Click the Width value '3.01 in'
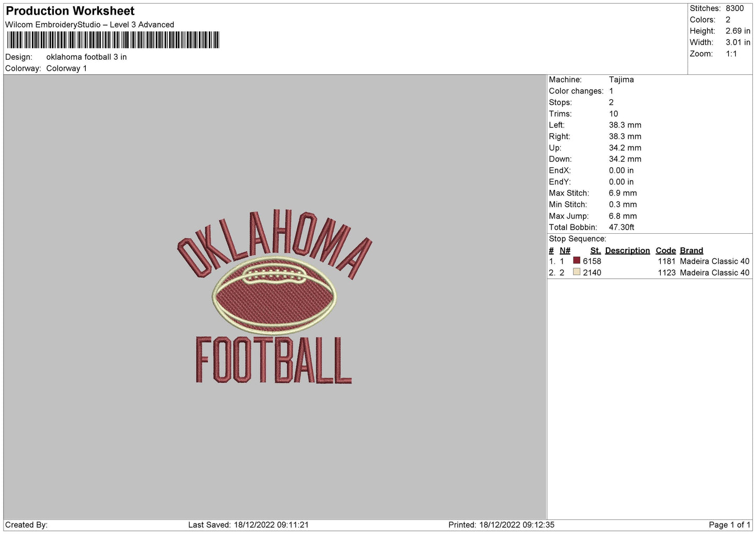Viewport: 756px width, 534px height. 738,42
